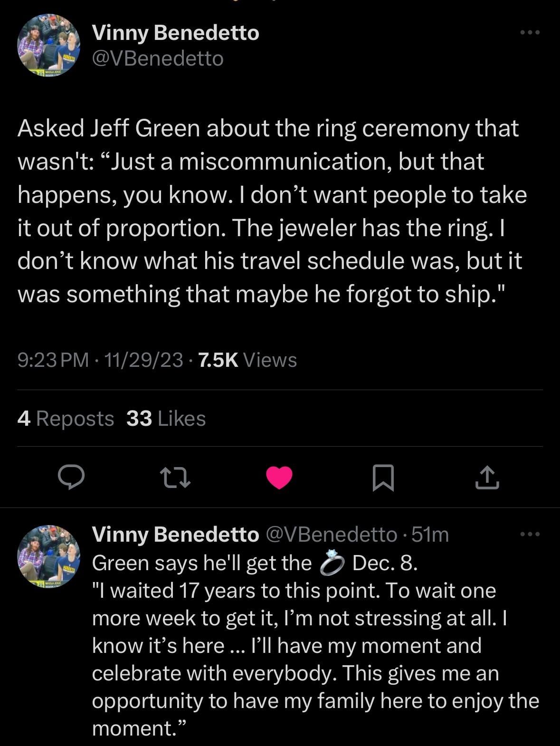Image resolution: width=560 pixels, height=746 pixels.
Task: Open Vinny Benedetto name on main post
Action: (175, 33)
